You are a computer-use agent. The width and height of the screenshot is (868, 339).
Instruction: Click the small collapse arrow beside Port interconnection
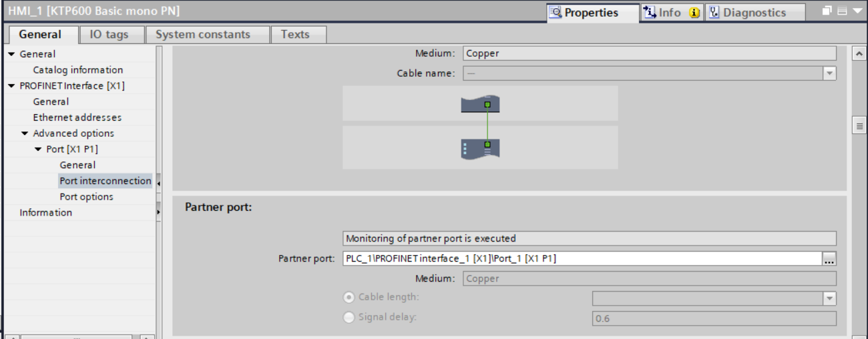click(x=159, y=182)
